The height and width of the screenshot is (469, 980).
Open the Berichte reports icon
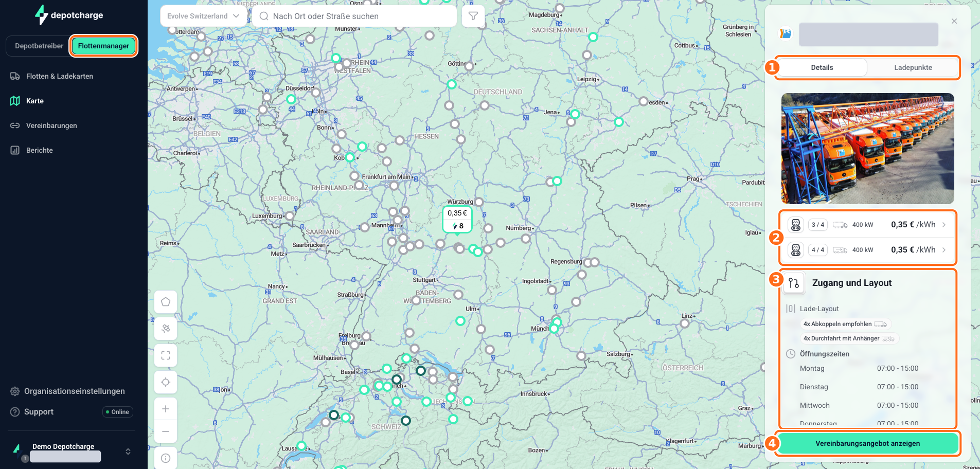(15, 150)
